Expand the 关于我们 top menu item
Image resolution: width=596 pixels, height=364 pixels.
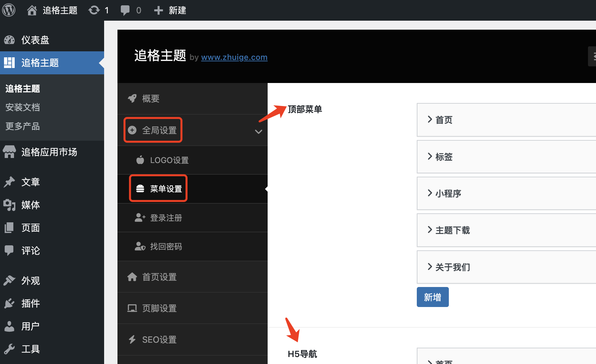[x=506, y=267]
